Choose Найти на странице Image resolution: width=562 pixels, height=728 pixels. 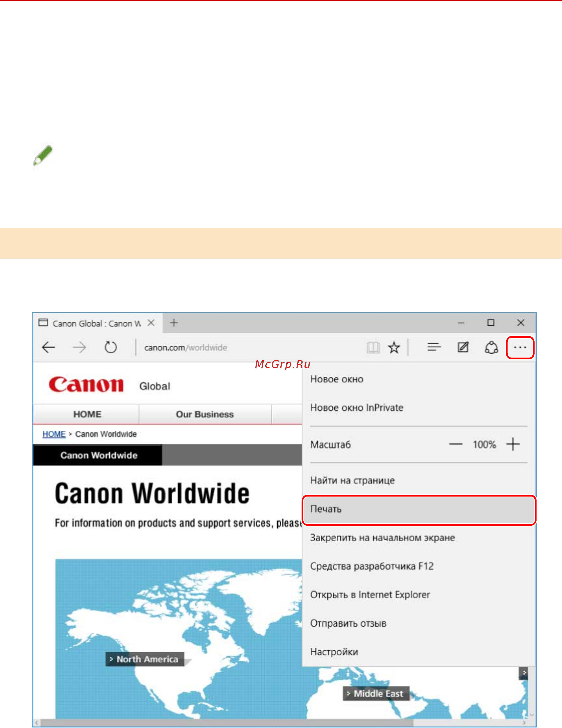[x=419, y=480]
